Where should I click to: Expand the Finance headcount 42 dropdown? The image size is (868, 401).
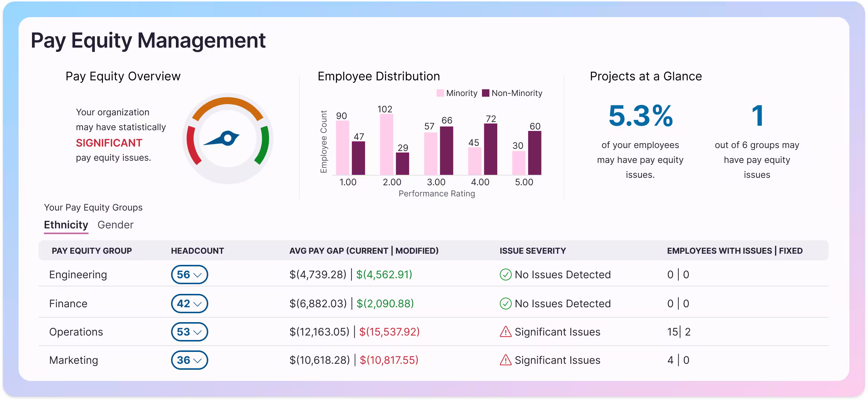pyautogui.click(x=189, y=304)
